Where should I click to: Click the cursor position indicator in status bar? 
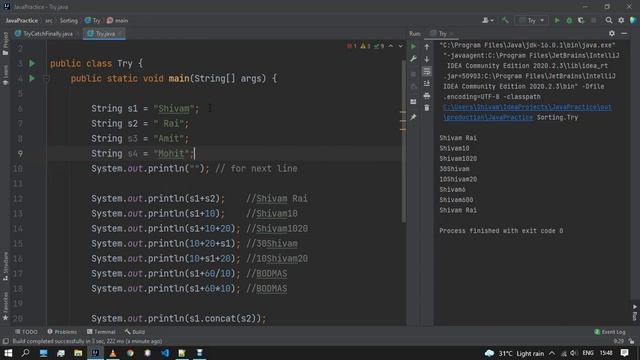click(618, 341)
